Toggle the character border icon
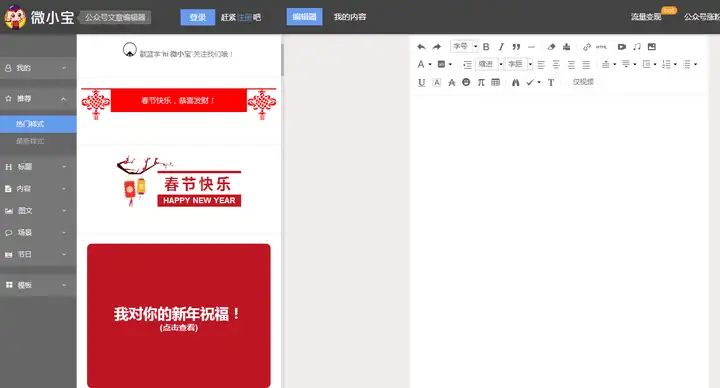Viewport: 720px width, 388px height. [437, 82]
